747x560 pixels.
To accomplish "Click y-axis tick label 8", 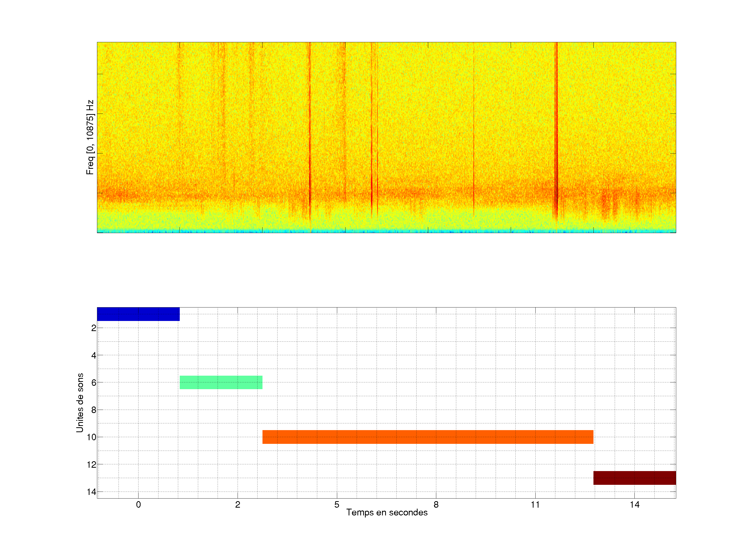I will coord(94,410).
